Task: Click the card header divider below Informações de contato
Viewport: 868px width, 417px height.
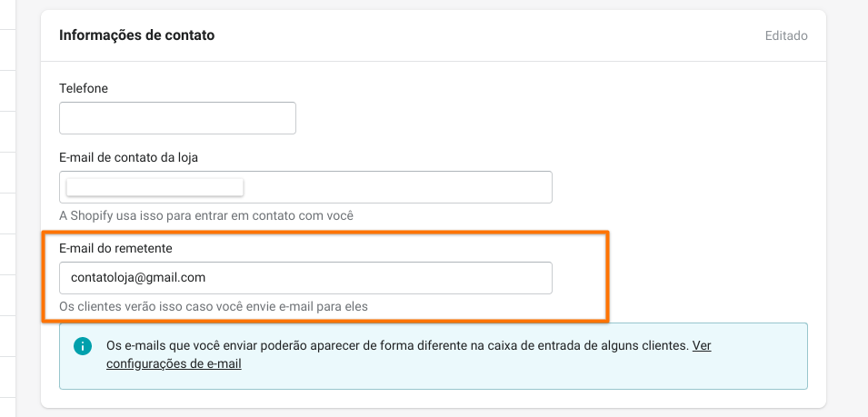Action: pyautogui.click(x=433, y=62)
